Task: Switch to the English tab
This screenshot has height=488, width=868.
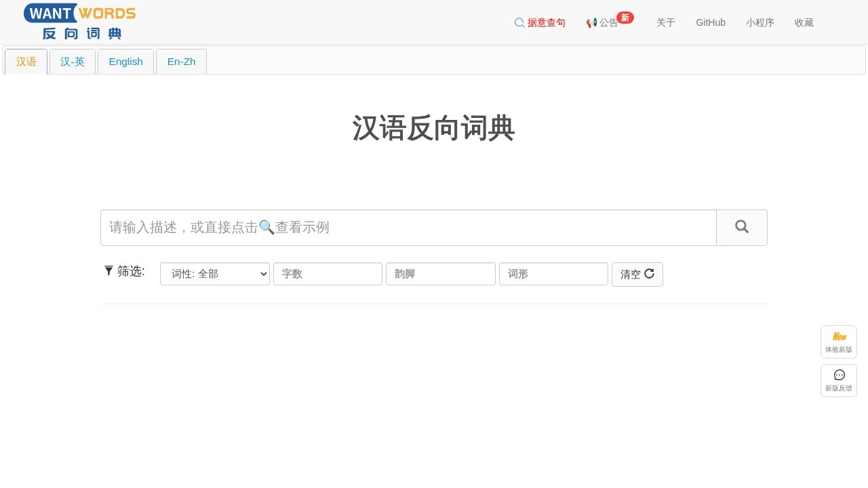Action: click(125, 61)
